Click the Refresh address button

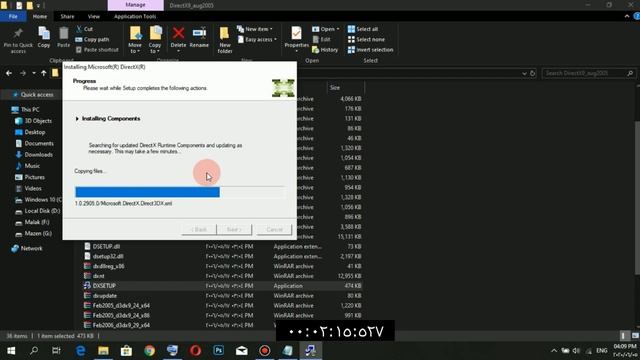click(533, 73)
